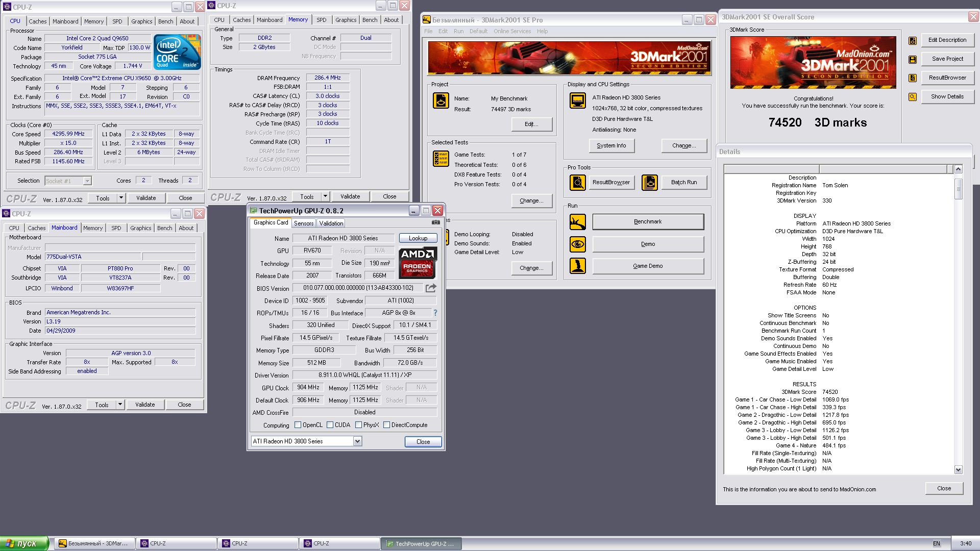Switch to Graphics tab in Mainboard window
This screenshot has height=551, width=980.
(140, 228)
